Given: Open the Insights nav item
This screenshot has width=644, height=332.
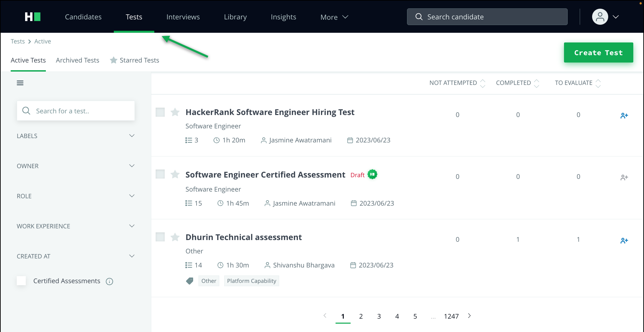Looking at the screenshot, I should pos(284,17).
